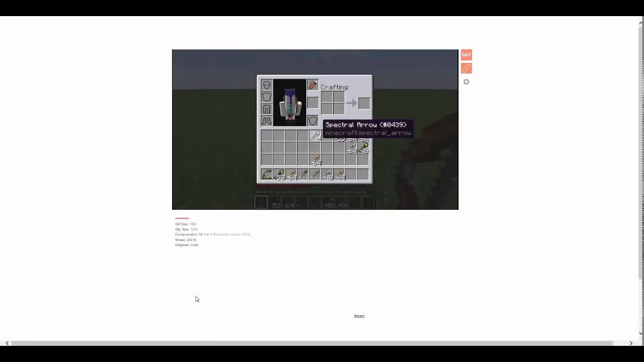Click the vertical scrollbar down arrow

(640, 333)
